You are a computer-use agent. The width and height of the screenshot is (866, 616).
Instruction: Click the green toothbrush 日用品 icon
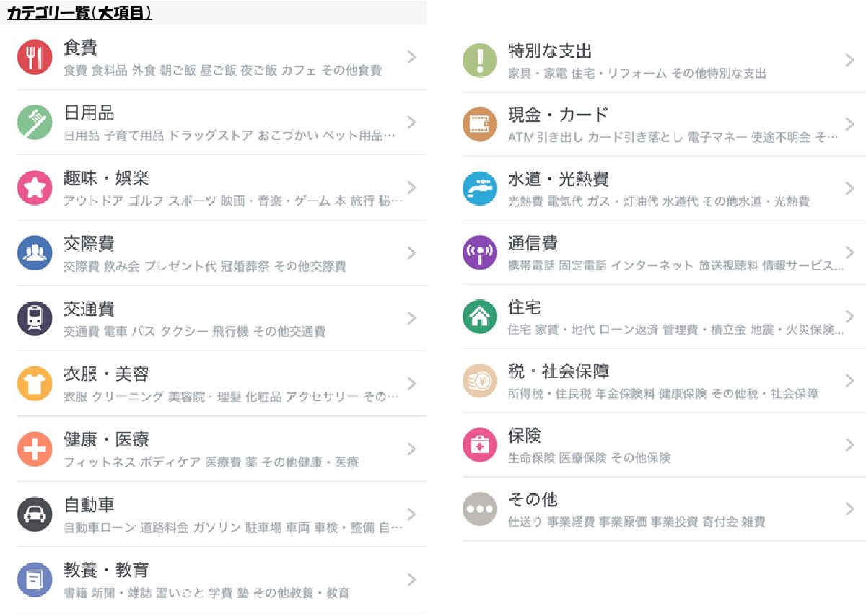(35, 122)
